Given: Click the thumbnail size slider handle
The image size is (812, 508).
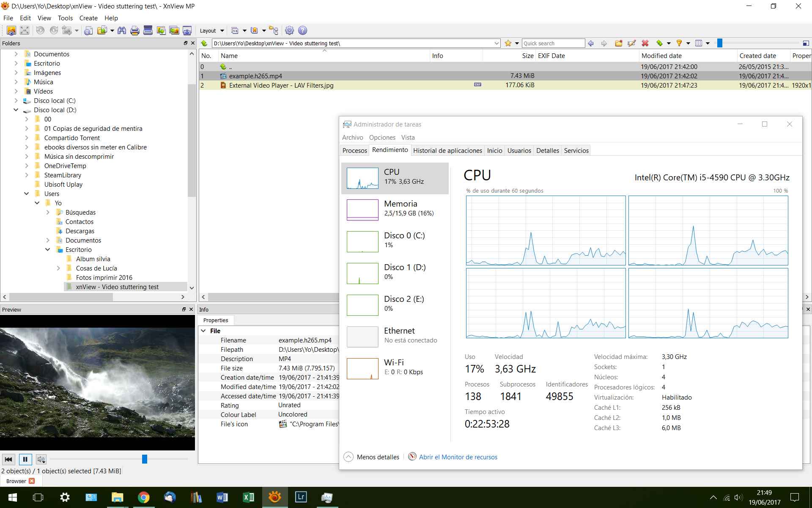Looking at the screenshot, I should click(x=719, y=43).
